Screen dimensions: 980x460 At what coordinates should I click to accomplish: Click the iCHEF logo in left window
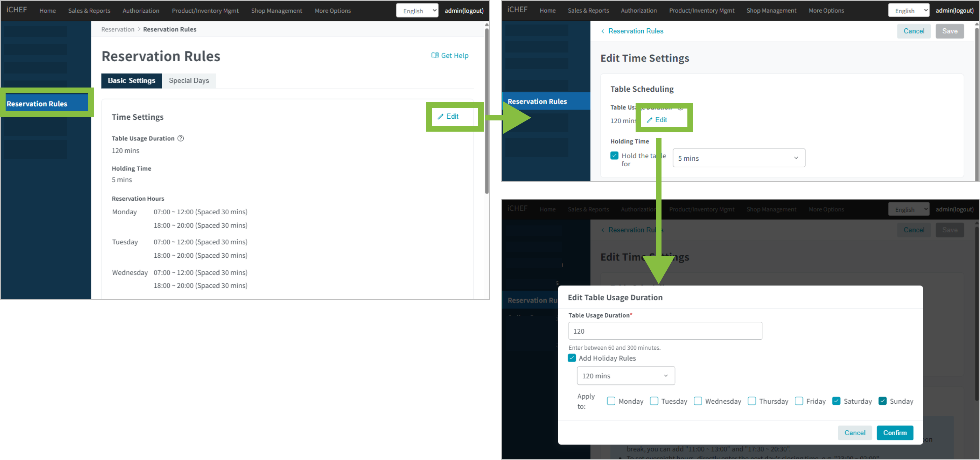point(16,10)
